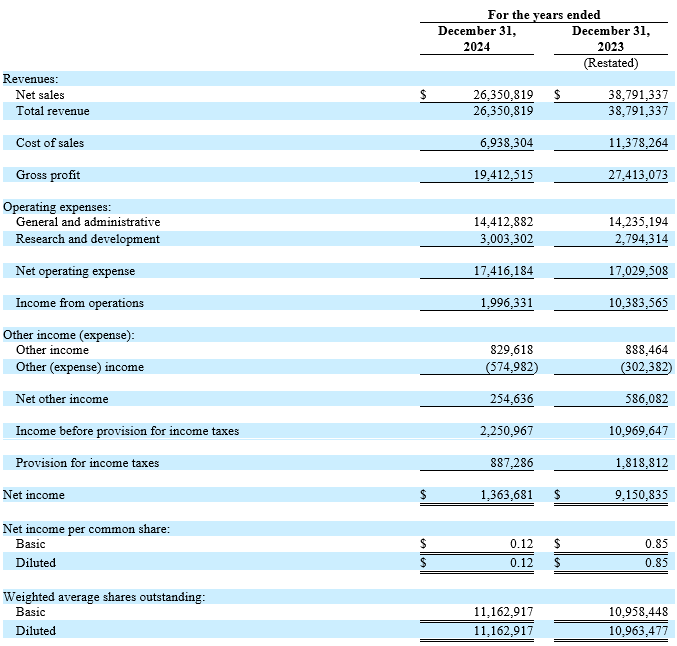Click the Net operating expense 2023 value
This screenshot has width=677, height=646.
pos(638,271)
